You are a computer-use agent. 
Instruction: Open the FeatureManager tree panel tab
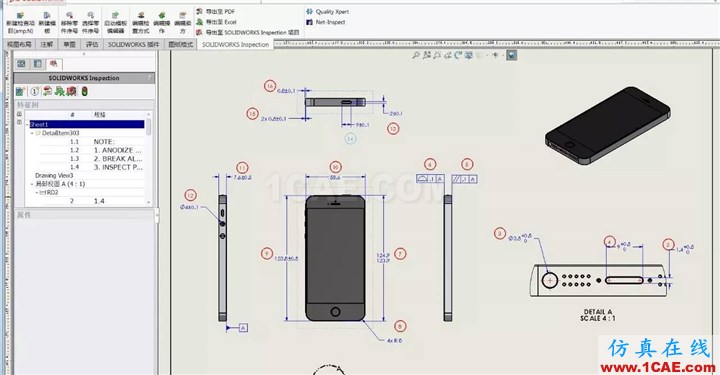pos(21,64)
